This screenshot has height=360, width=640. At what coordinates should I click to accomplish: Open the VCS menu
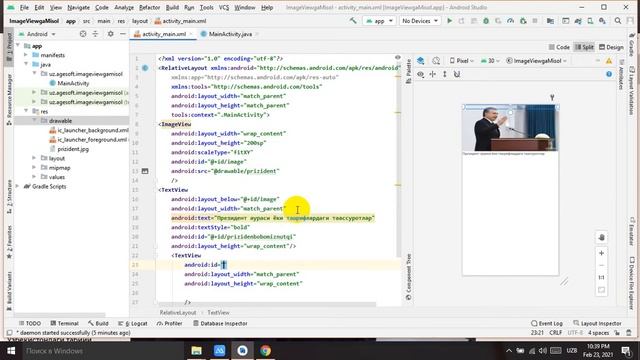point(224,7)
